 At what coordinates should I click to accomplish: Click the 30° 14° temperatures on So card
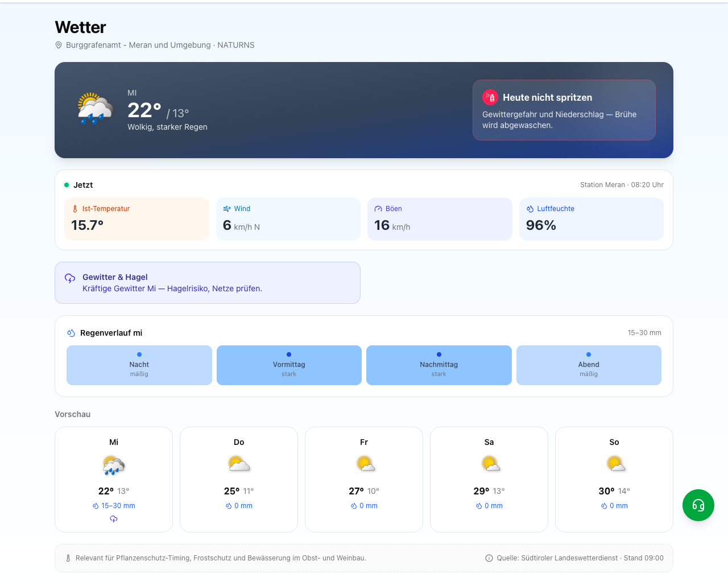614,491
